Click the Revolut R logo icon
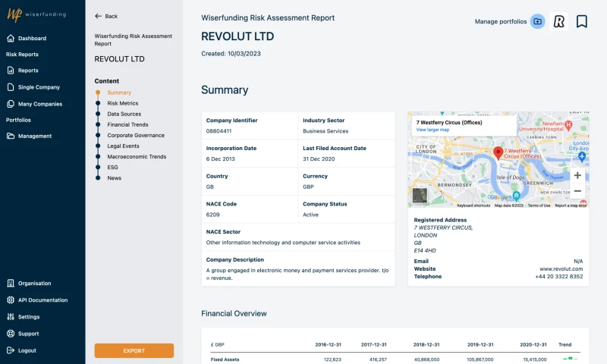Viewport: 607px width, 364px height. [558, 21]
